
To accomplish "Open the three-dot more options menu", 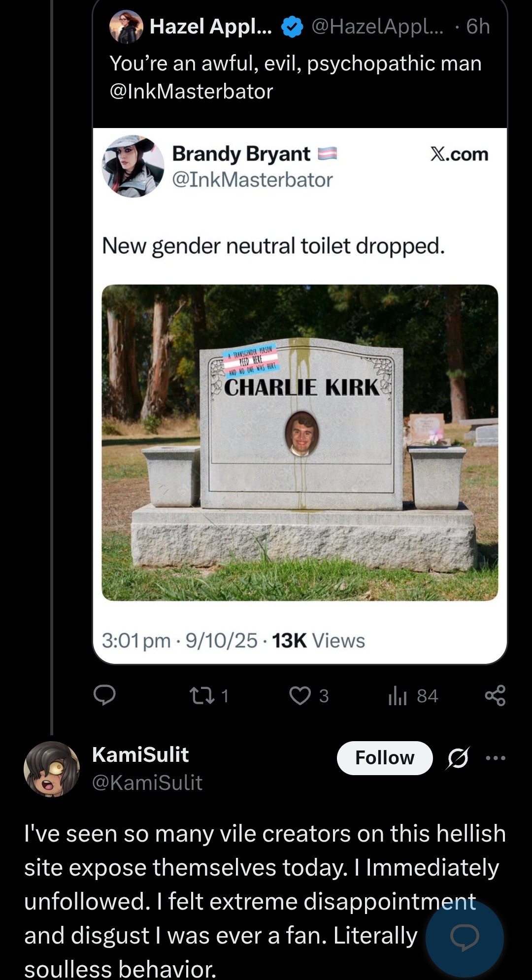I will coord(496,758).
